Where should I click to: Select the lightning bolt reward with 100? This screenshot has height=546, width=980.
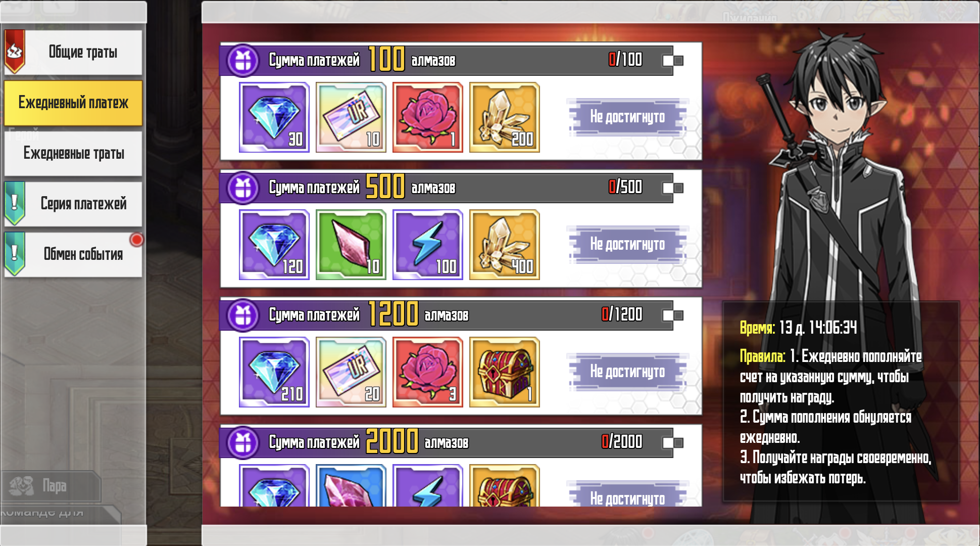[x=427, y=245]
